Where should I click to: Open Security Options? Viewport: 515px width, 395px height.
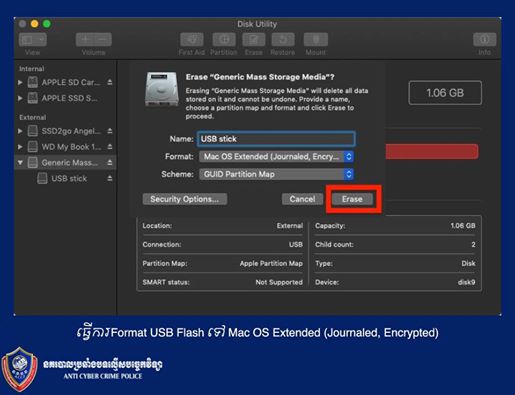coord(185,199)
